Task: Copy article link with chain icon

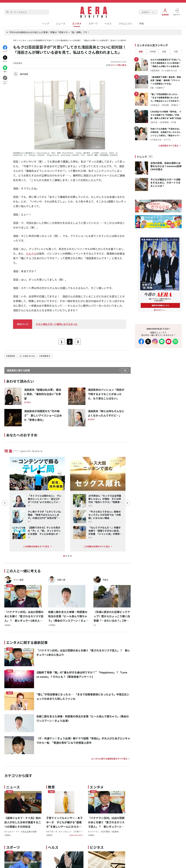Action: coord(5,78)
